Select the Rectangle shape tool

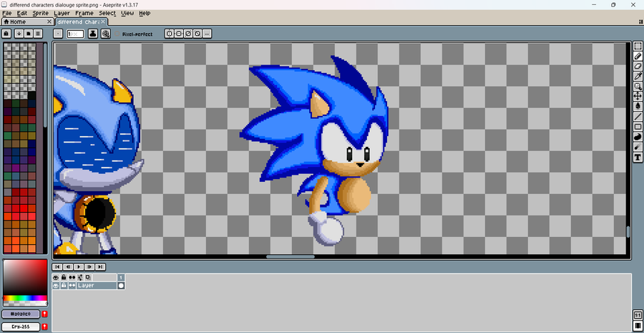pyautogui.click(x=638, y=127)
